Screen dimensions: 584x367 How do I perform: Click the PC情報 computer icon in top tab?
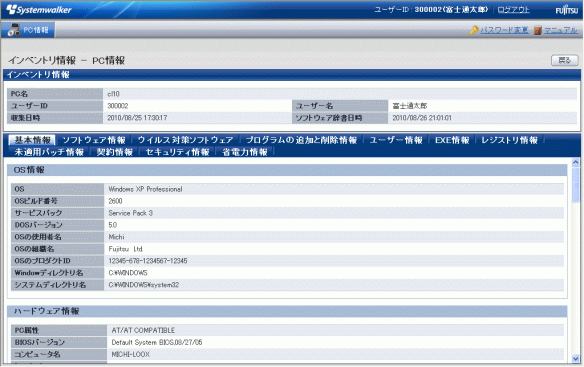pos(14,30)
